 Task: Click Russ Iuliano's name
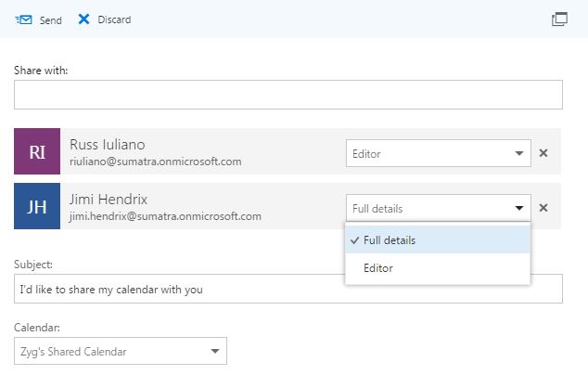pos(107,145)
